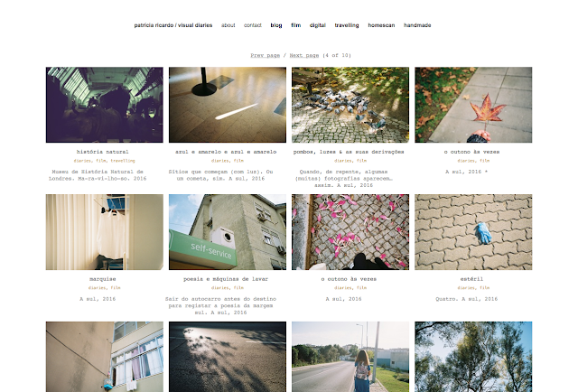This screenshot has height=392, width=578.
Task: Click 'patricia ricardo / visual diaries' site title
Action: (x=173, y=25)
